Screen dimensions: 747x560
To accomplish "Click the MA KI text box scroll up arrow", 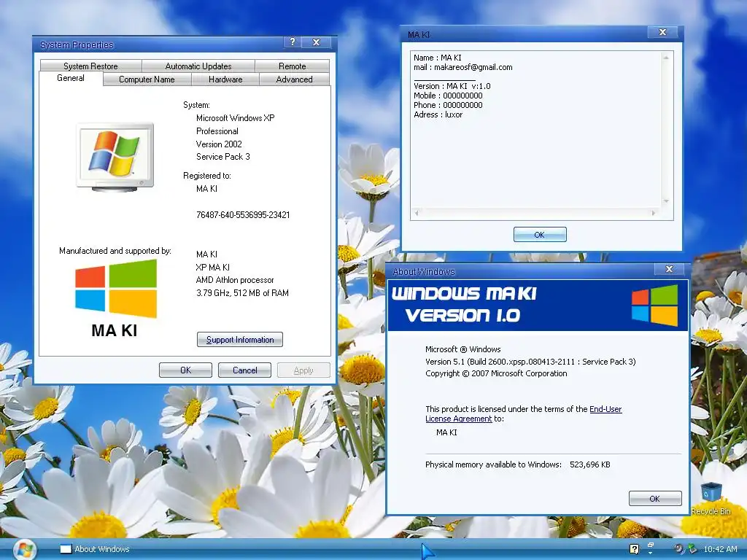I will [x=666, y=58].
